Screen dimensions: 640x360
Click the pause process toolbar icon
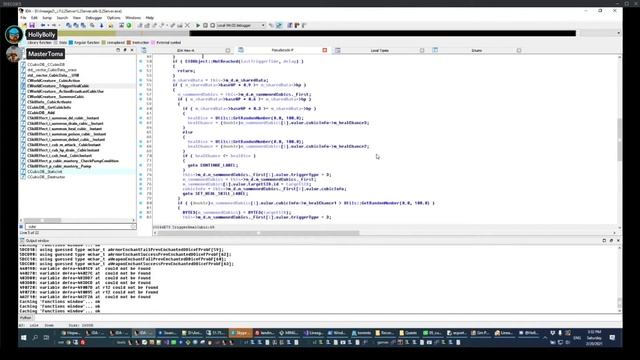point(205,25)
